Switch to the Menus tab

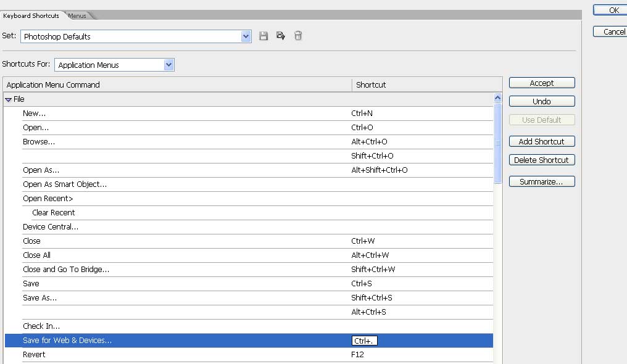pos(78,16)
